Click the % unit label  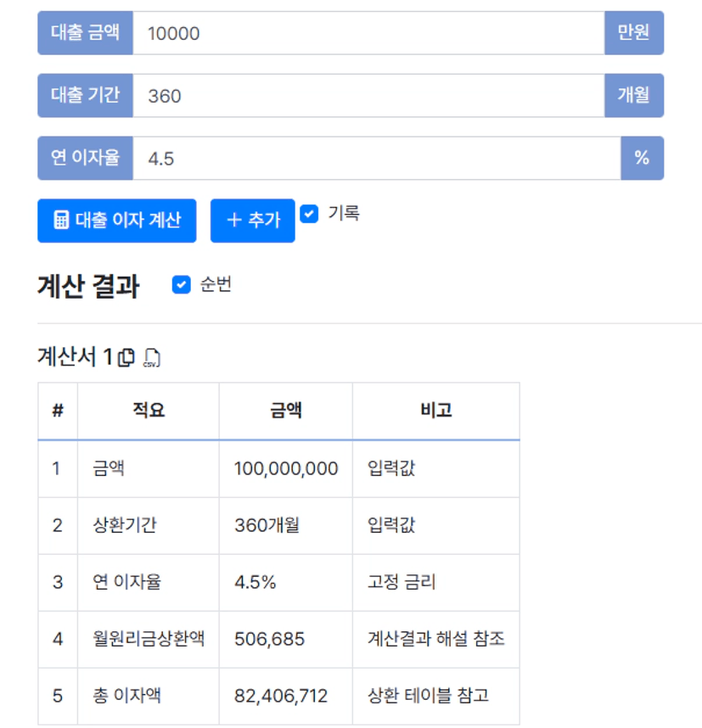tap(642, 158)
